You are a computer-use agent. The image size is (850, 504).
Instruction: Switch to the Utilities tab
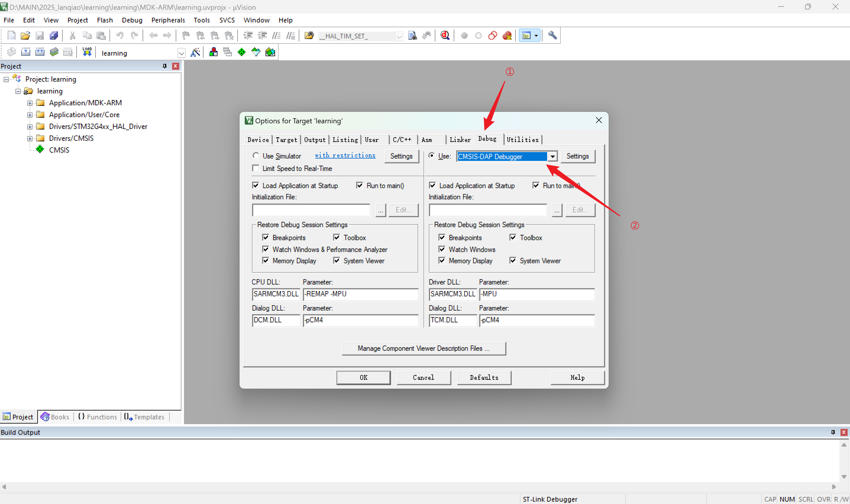point(522,140)
